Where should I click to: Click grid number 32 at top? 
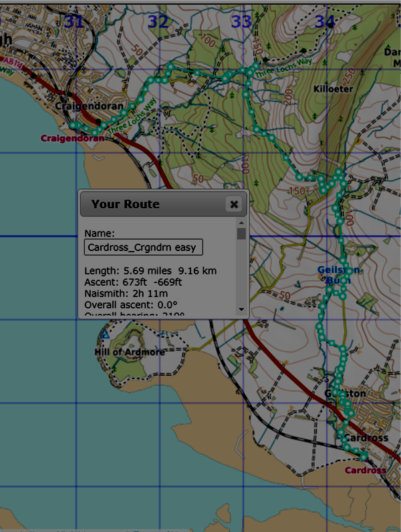tap(158, 22)
